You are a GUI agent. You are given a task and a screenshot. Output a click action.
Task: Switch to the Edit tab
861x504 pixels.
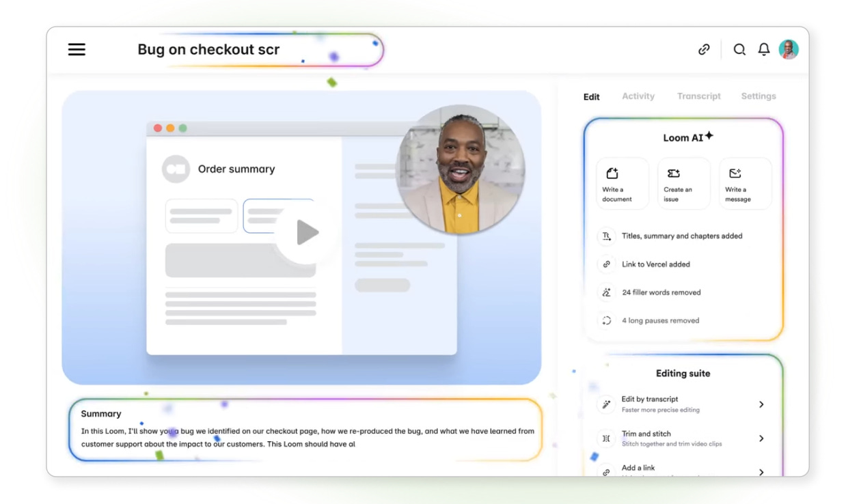click(592, 96)
